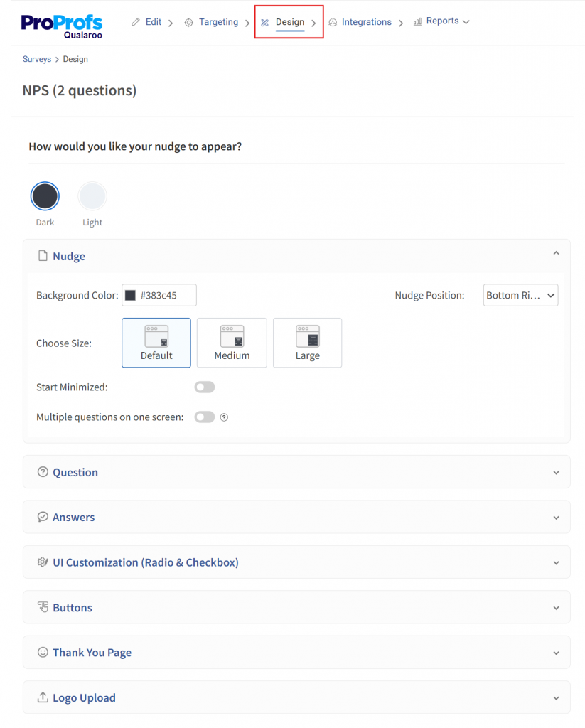
Task: Select the Medium nudge size
Action: [x=232, y=343]
